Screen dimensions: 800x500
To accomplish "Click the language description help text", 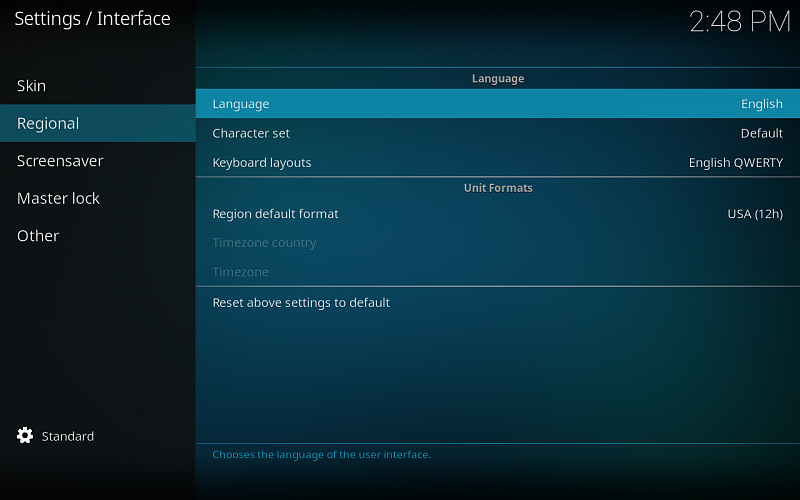I will (x=321, y=455).
